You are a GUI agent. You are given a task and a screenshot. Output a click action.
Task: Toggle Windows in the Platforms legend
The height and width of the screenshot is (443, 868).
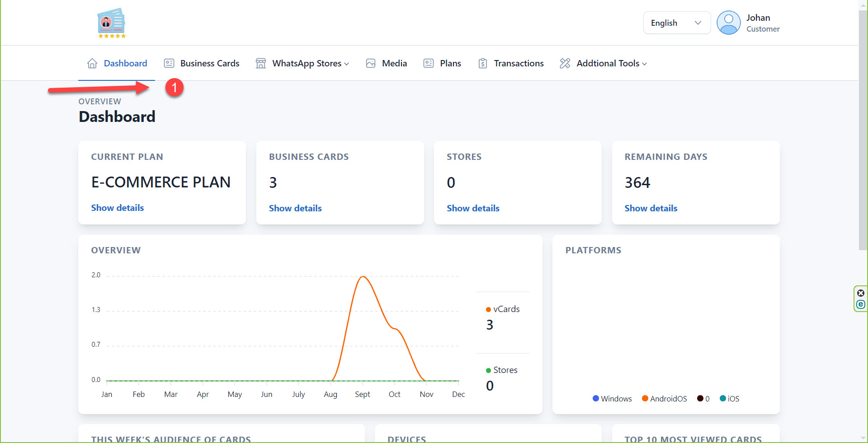click(x=612, y=399)
